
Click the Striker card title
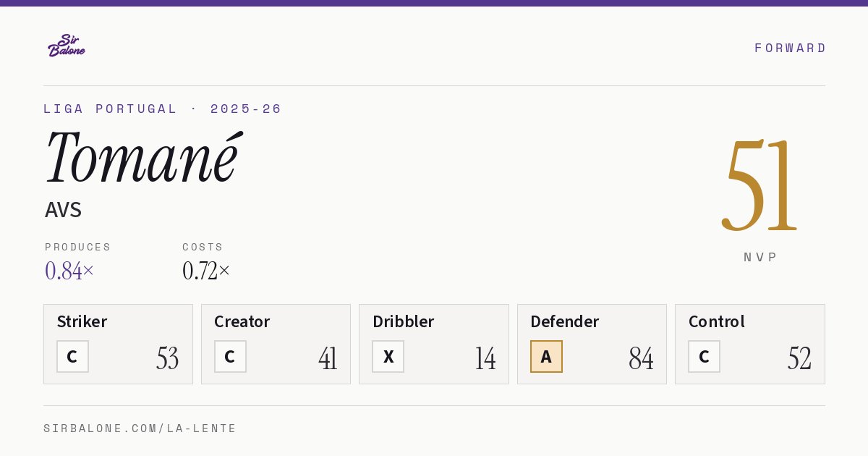pyautogui.click(x=82, y=321)
